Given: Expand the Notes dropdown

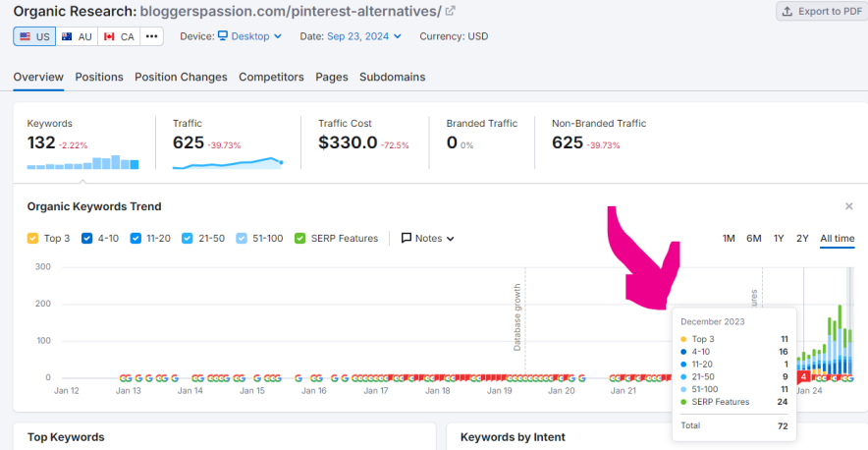Looking at the screenshot, I should point(428,239).
